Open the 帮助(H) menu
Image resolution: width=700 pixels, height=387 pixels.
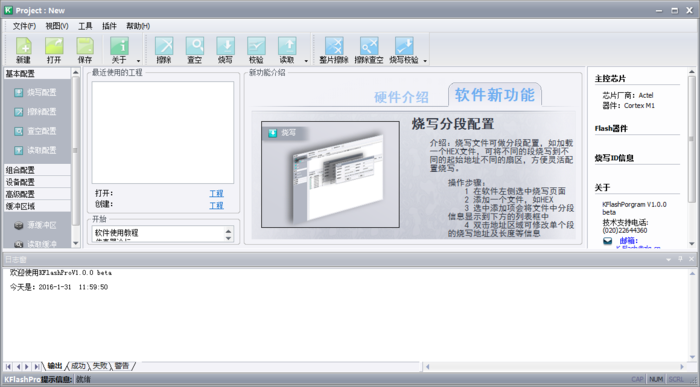pyautogui.click(x=138, y=26)
